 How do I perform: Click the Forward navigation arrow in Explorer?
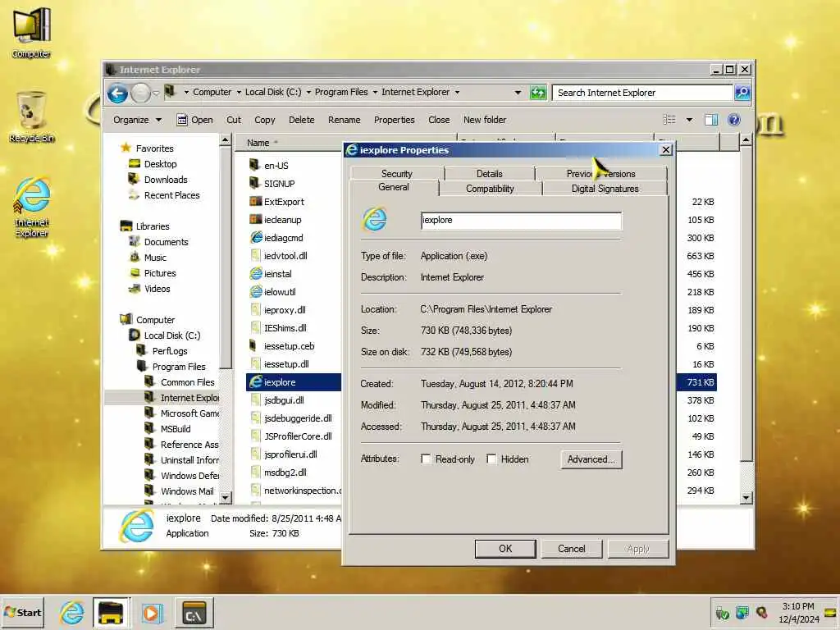(x=141, y=94)
